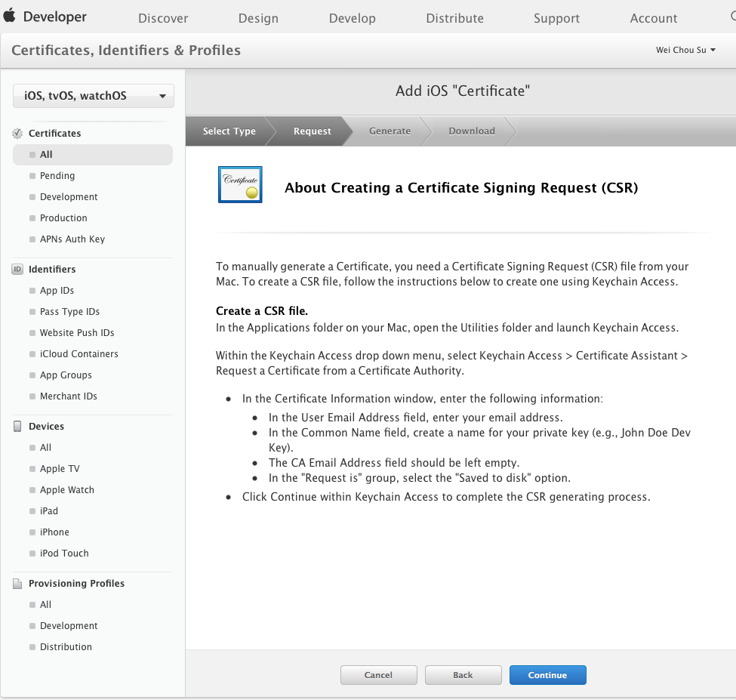Select Pending certificates
The image size is (736, 700).
click(x=57, y=176)
